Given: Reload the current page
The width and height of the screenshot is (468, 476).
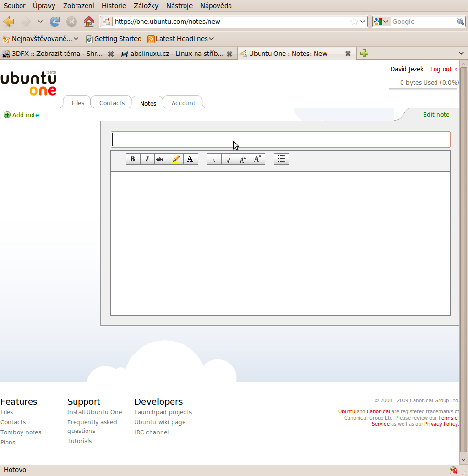Looking at the screenshot, I should click(x=55, y=22).
